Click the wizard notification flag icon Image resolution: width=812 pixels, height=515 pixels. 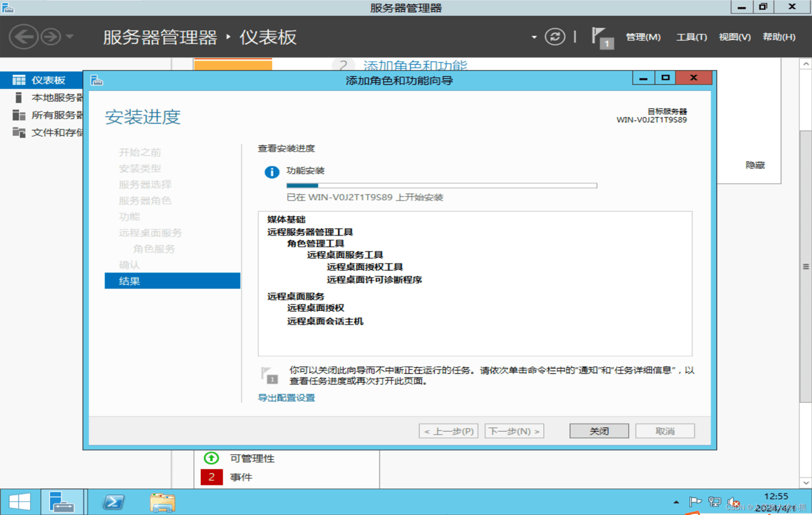coord(269,375)
